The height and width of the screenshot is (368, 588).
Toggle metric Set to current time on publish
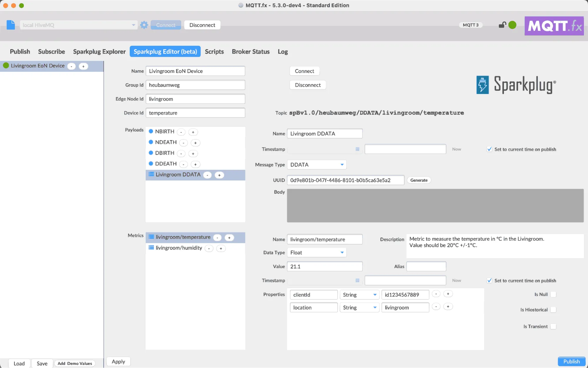tap(489, 281)
